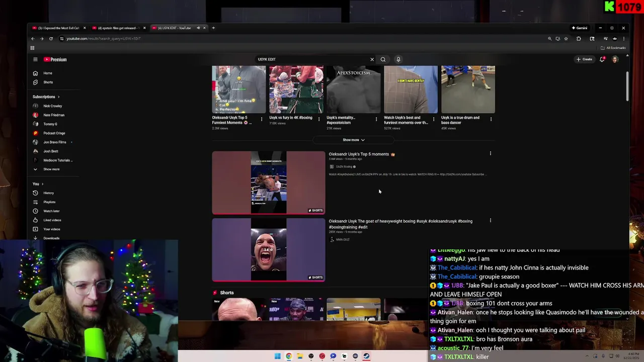Expand Show more below shorts shelf

[x=353, y=140]
